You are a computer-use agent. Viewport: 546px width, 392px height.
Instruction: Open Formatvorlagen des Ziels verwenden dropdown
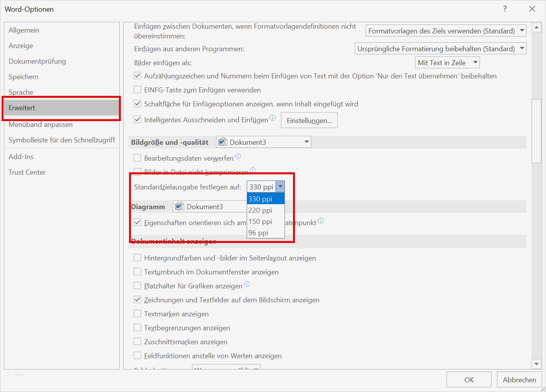point(446,31)
